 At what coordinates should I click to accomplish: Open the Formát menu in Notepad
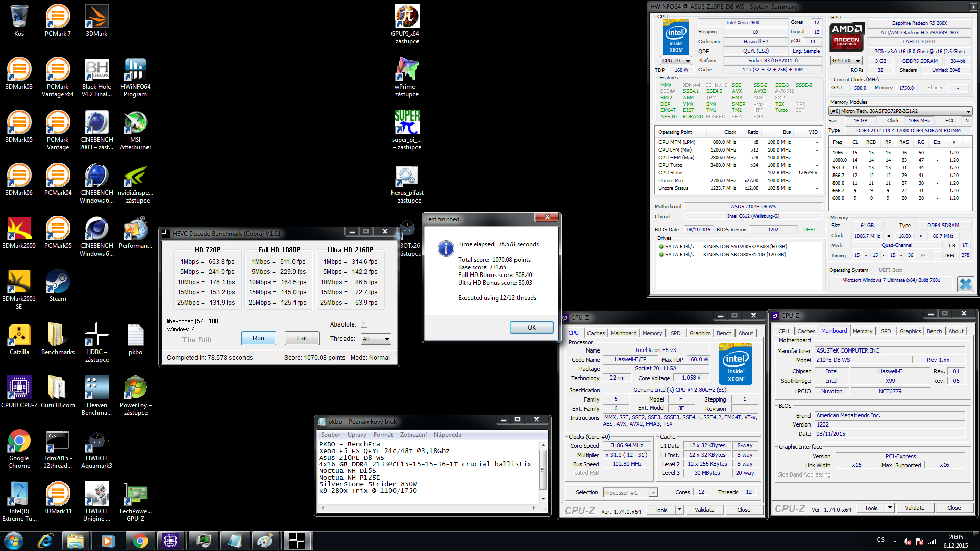(x=383, y=435)
